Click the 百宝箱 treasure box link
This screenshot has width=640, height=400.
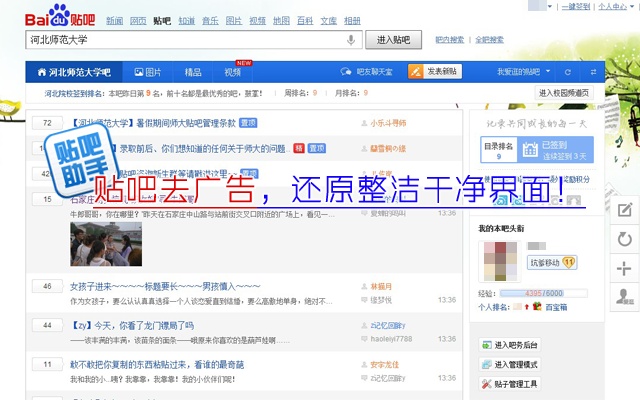[x=556, y=307]
